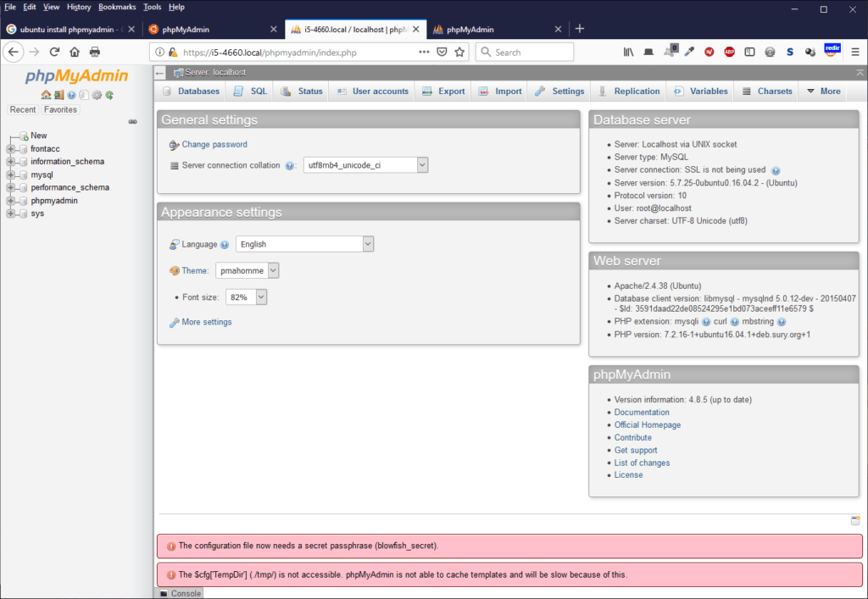
Task: Click the Recent button in navigation panel
Action: click(23, 109)
